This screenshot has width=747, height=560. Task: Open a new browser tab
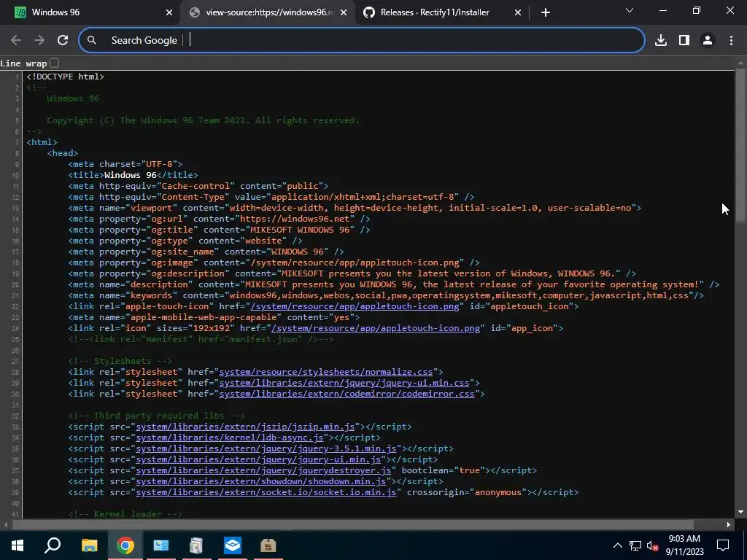[x=546, y=13]
